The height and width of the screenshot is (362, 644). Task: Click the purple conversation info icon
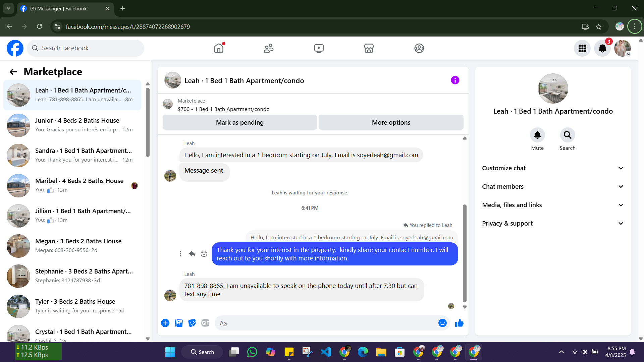[x=455, y=80]
